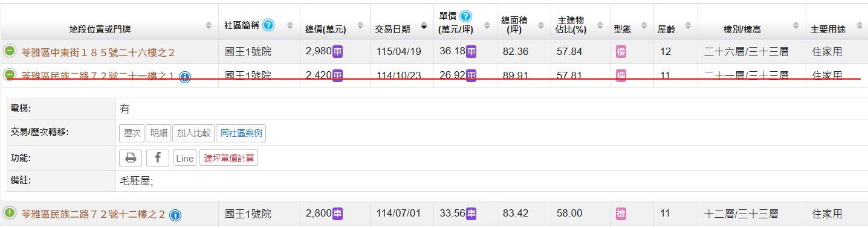This screenshot has height=228, width=868.
Task: Click the 車 badge next to 2,980
Action: click(x=338, y=52)
